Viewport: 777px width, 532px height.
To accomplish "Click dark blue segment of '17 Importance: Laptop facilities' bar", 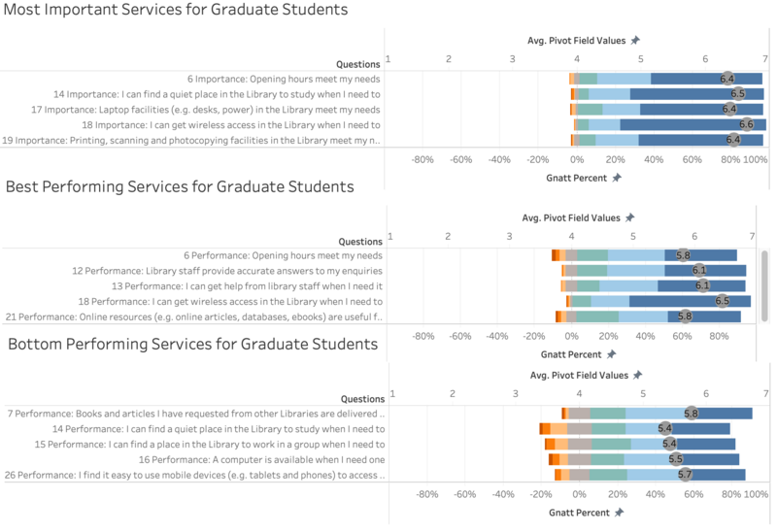I will pos(701,110).
